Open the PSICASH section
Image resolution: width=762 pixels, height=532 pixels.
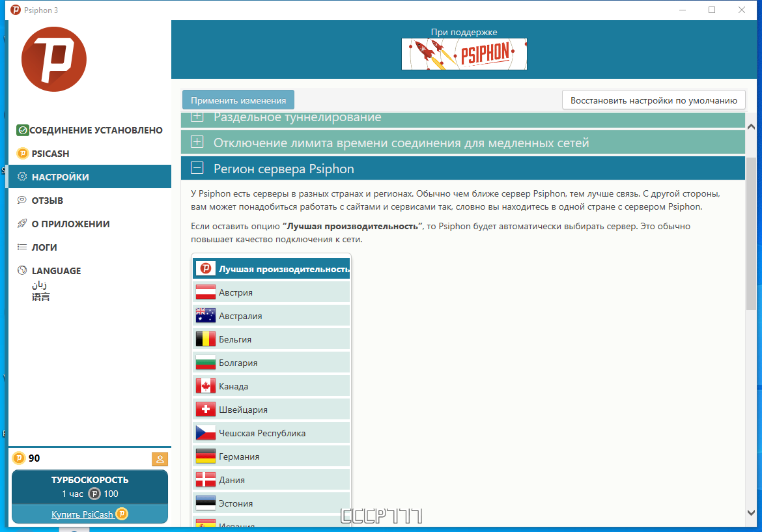tap(90, 154)
